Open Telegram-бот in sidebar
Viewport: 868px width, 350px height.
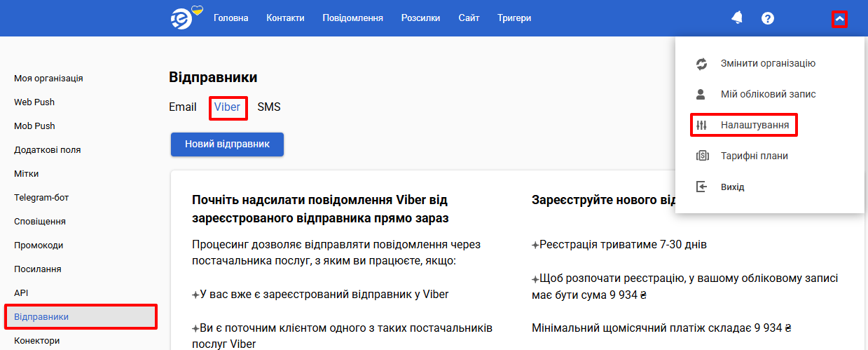click(x=41, y=197)
